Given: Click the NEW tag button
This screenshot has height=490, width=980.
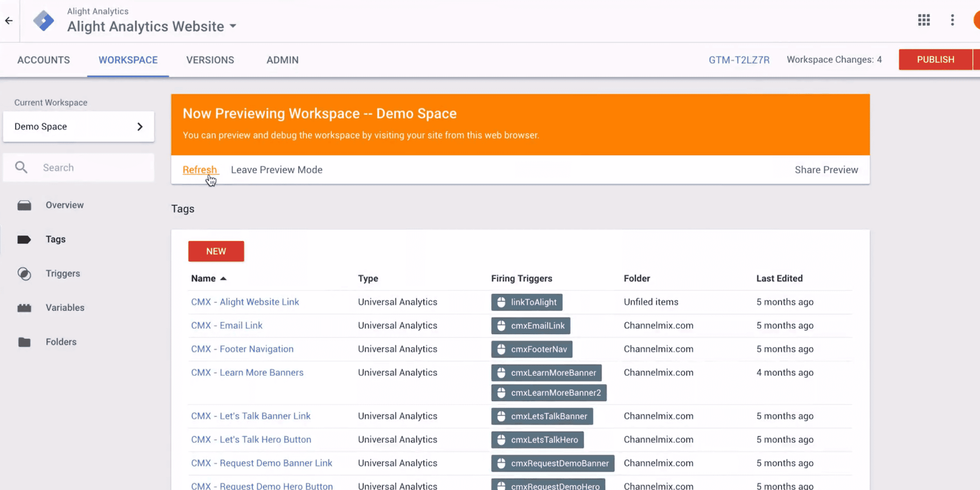Looking at the screenshot, I should point(216,251).
